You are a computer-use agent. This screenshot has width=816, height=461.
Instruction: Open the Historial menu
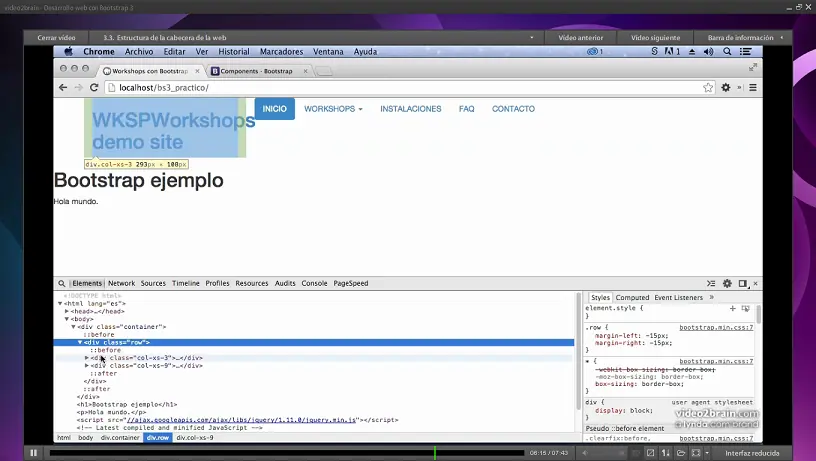(x=234, y=52)
